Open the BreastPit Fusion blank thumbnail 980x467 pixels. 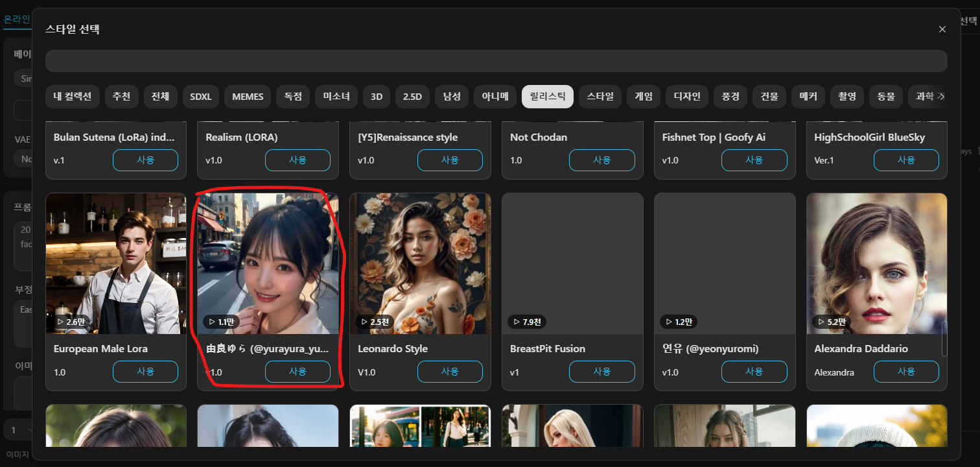(x=572, y=263)
